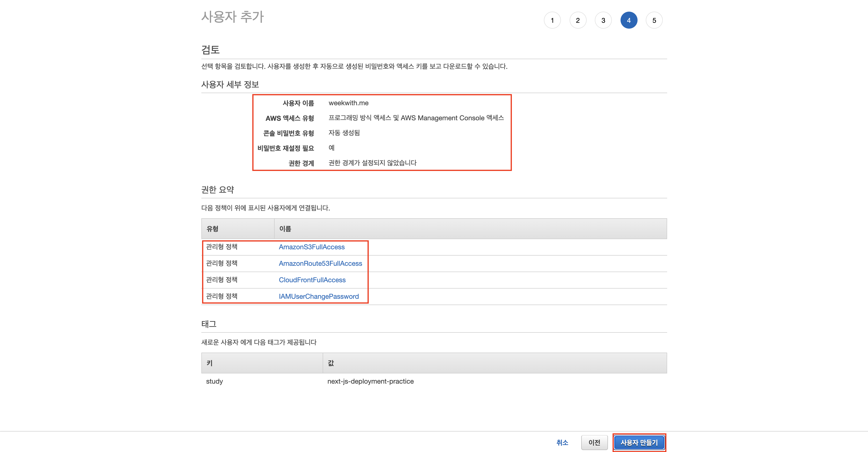Click the 취소 link
Screen dimensions: 868x452
coord(562,443)
